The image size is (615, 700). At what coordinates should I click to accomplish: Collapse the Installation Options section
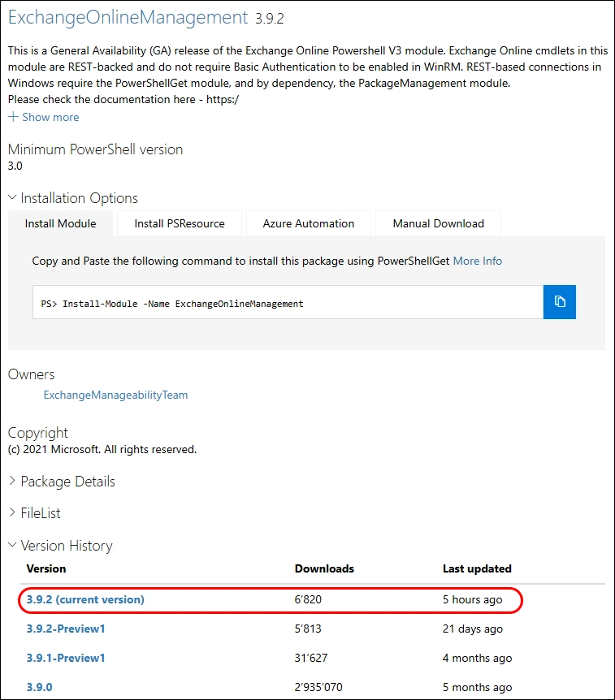[73, 198]
